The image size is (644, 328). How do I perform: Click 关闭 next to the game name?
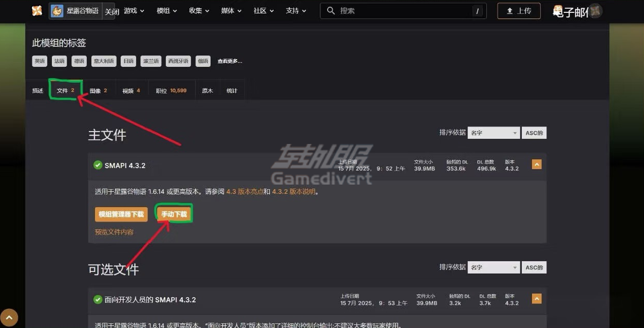tap(111, 11)
